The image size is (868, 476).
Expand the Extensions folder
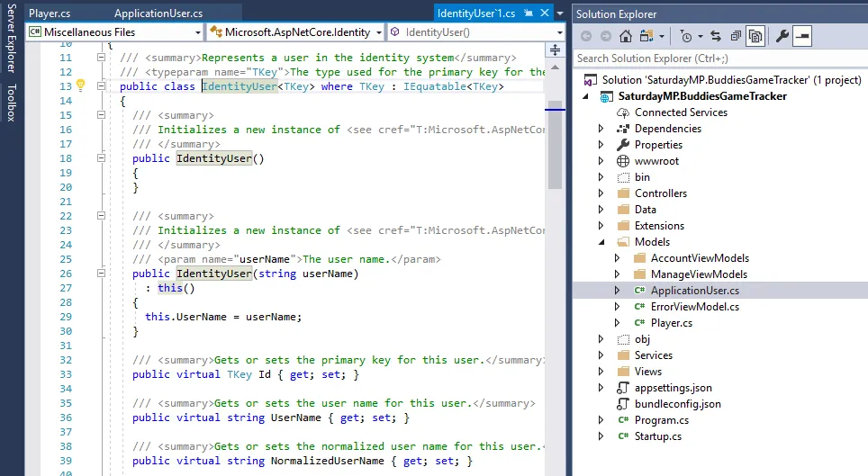point(601,225)
